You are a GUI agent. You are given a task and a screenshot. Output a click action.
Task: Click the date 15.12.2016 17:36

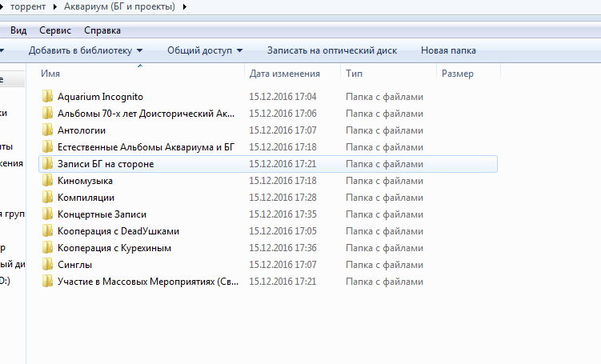pyautogui.click(x=282, y=248)
